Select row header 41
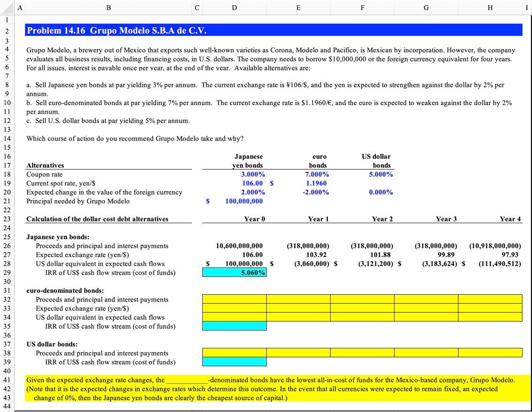The image size is (532, 412). (8, 380)
